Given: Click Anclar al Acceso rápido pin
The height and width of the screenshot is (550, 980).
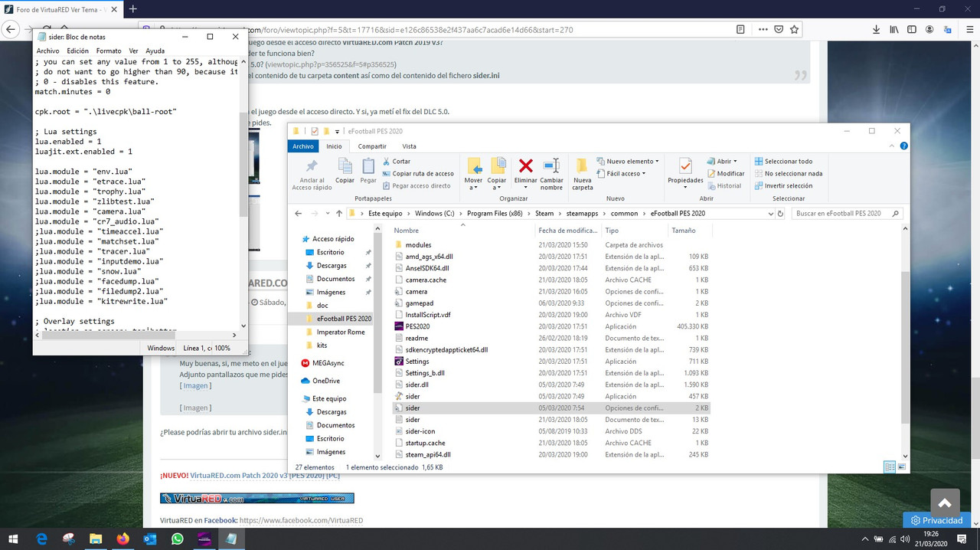Looking at the screenshot, I should tap(312, 175).
